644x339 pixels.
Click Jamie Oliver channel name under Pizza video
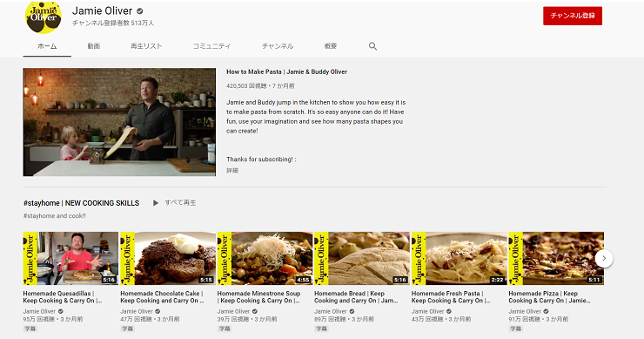pyautogui.click(x=525, y=311)
